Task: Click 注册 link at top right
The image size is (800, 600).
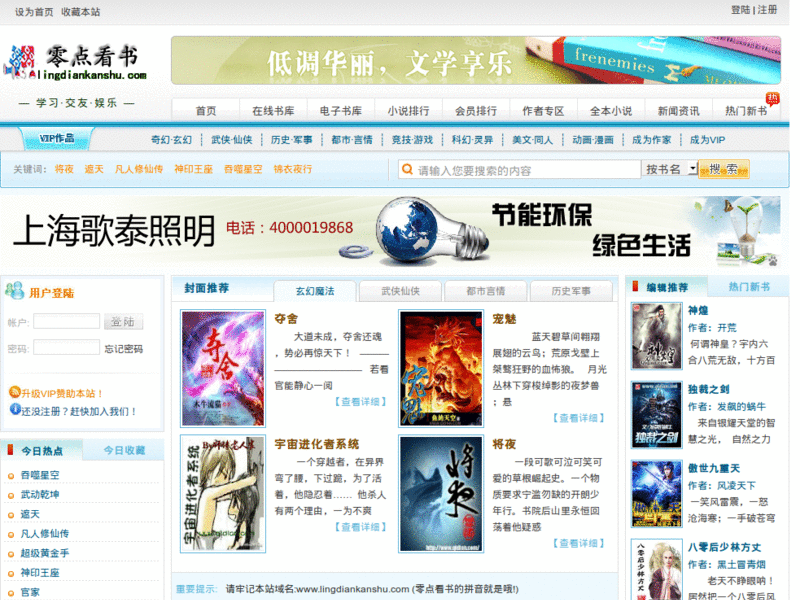Action: coord(767,10)
